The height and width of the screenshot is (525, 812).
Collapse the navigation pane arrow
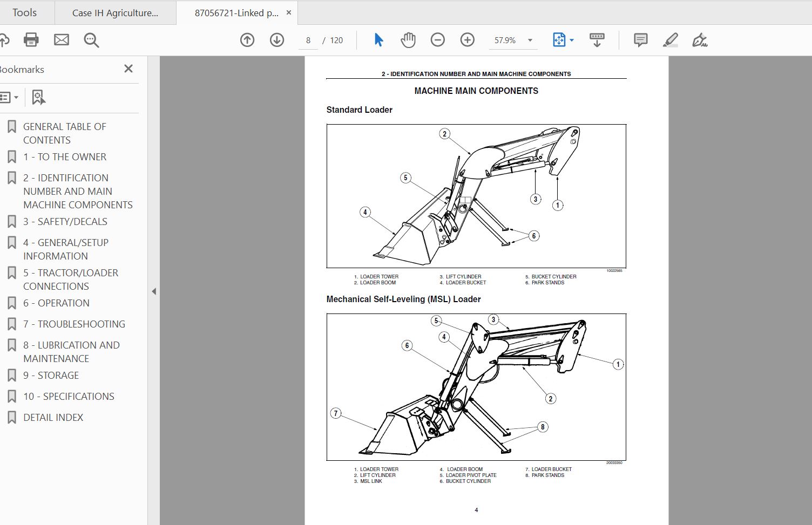pos(154,291)
